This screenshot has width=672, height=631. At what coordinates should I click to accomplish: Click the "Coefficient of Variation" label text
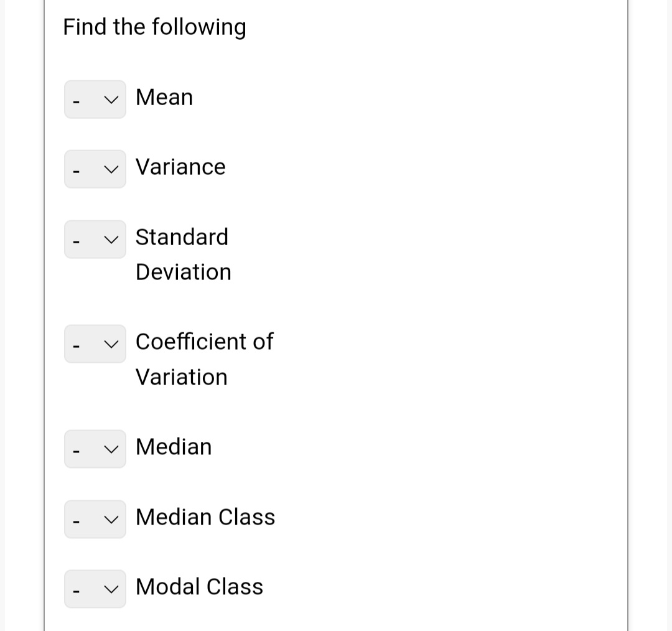204,358
